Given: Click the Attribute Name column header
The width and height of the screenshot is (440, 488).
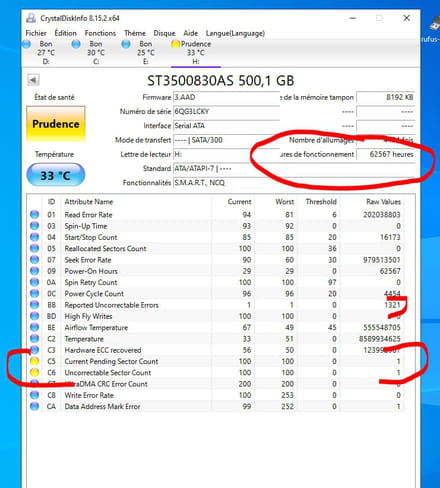Looking at the screenshot, I should [89, 202].
